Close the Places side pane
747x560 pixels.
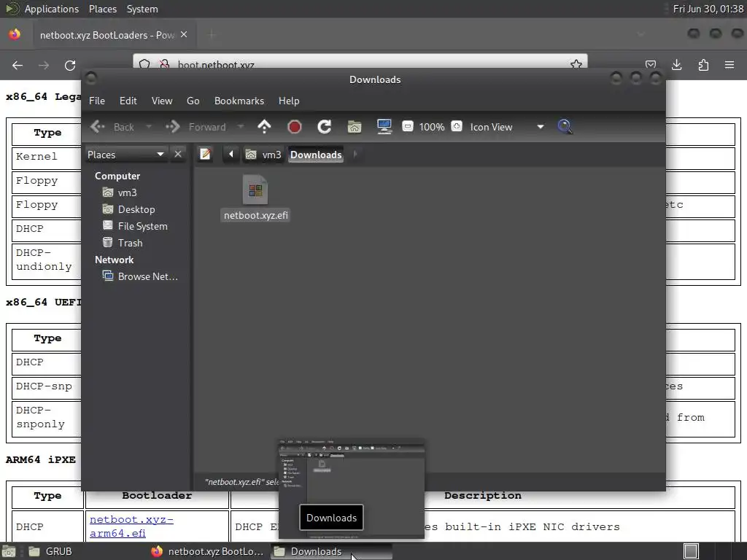[178, 155]
